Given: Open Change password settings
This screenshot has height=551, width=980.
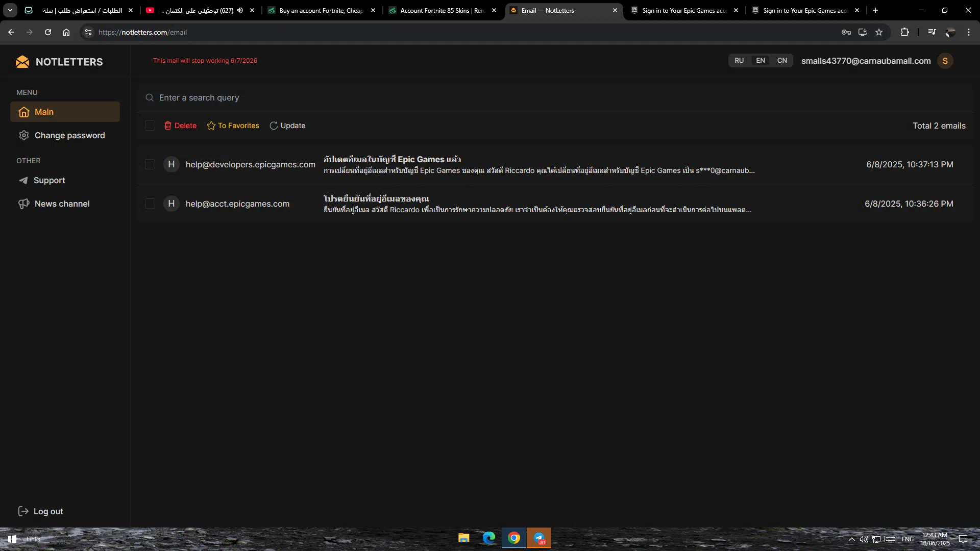Looking at the screenshot, I should coord(65,135).
